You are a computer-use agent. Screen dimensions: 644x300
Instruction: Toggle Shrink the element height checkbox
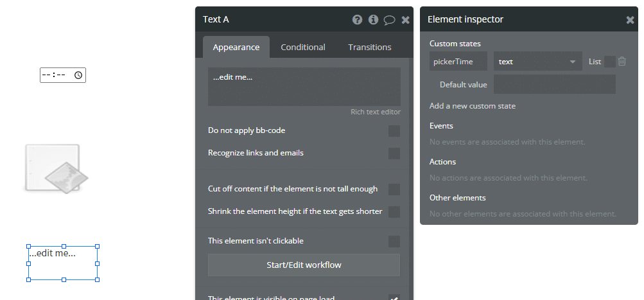click(x=394, y=211)
